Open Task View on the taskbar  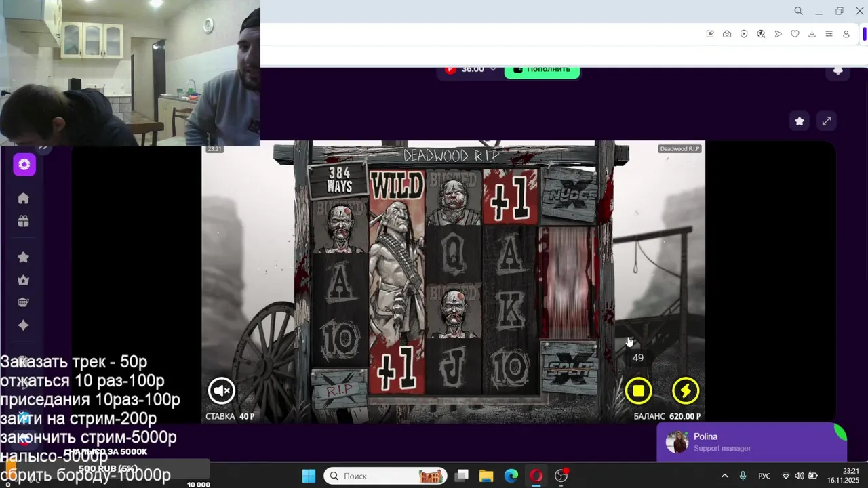[x=462, y=476]
